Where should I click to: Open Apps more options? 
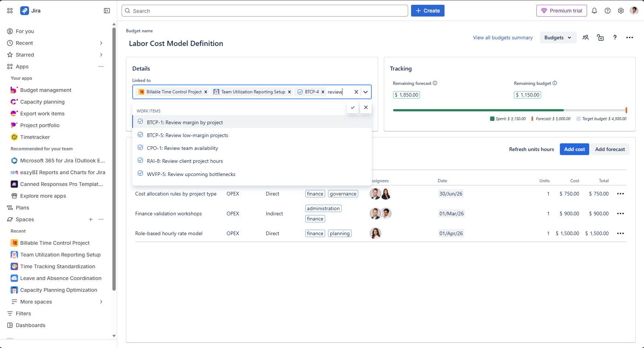(x=101, y=67)
